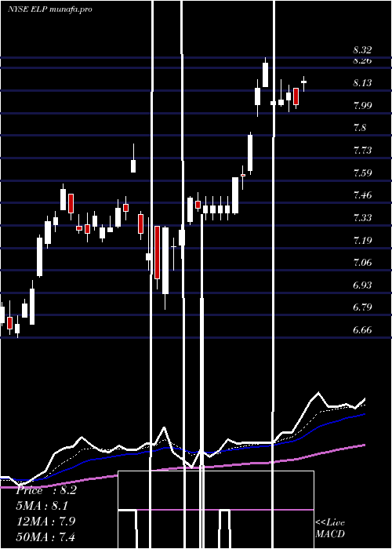Click the 7.8 price axis label
The image size is (392, 549).
click(x=360, y=128)
